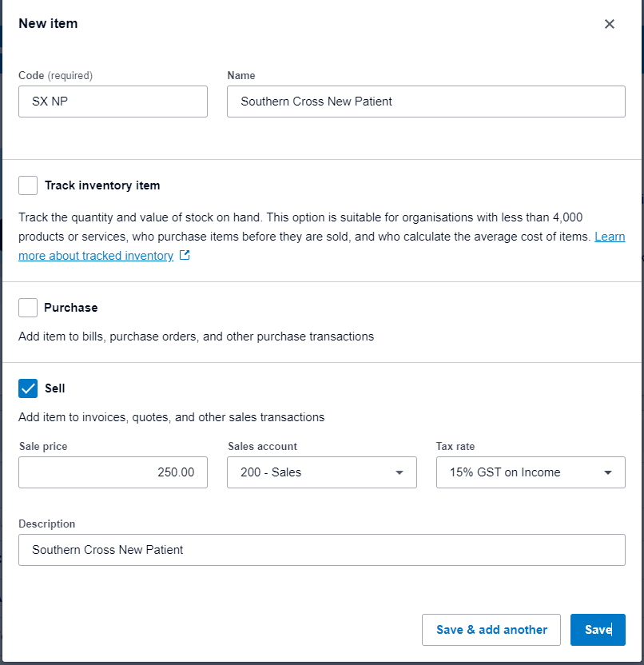This screenshot has height=665, width=644.
Task: Click the Track inventory item label text
Action: tap(102, 185)
